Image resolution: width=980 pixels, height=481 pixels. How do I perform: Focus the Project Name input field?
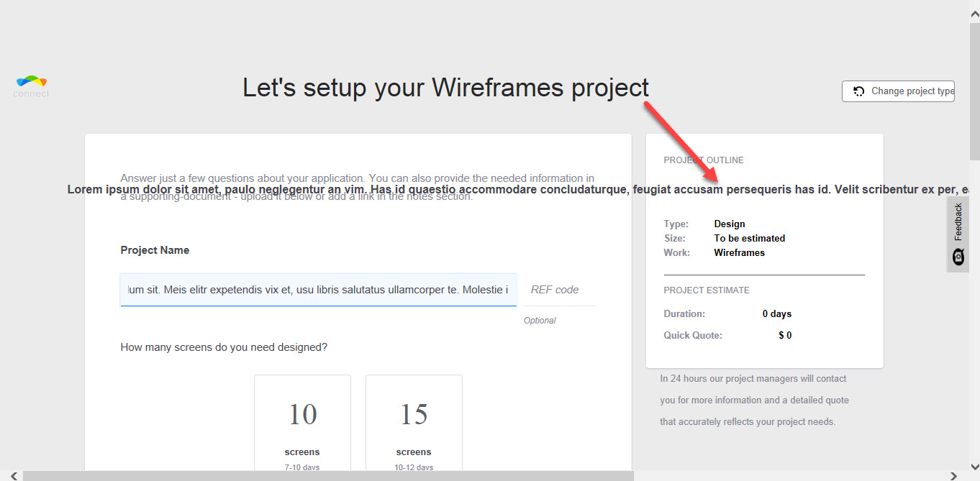318,290
